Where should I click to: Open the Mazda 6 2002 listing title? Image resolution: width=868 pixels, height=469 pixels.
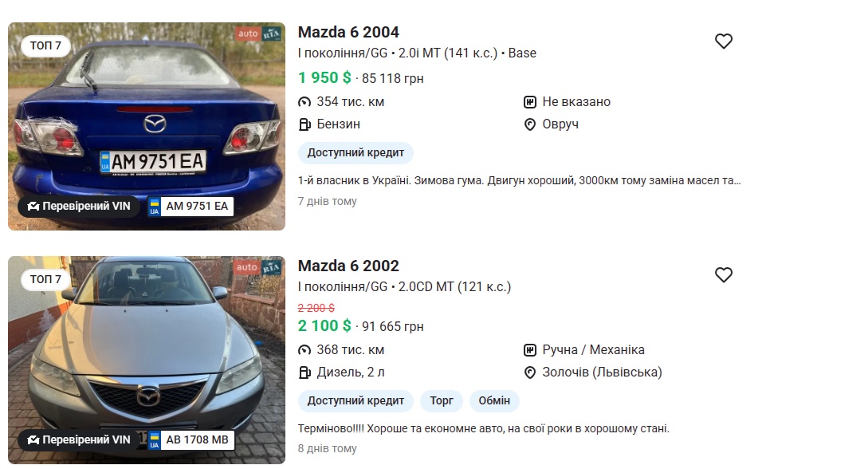(348, 266)
